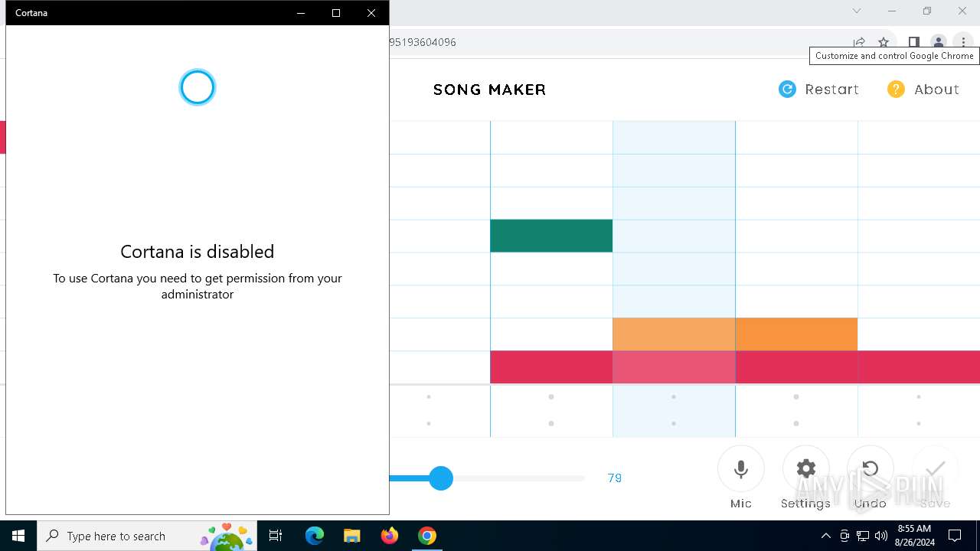Open Song Maker Settings gear
The height and width of the screenshot is (551, 980).
pos(806,469)
